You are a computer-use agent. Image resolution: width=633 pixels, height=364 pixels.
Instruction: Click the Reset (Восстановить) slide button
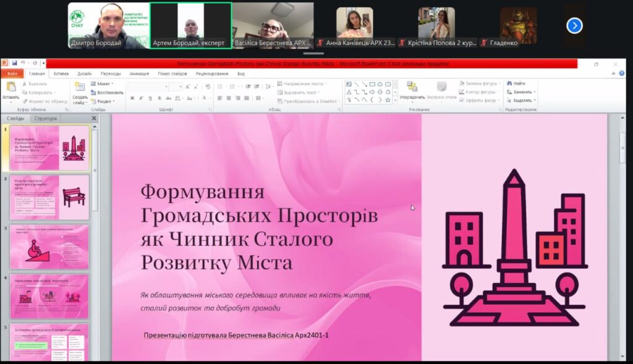click(107, 93)
